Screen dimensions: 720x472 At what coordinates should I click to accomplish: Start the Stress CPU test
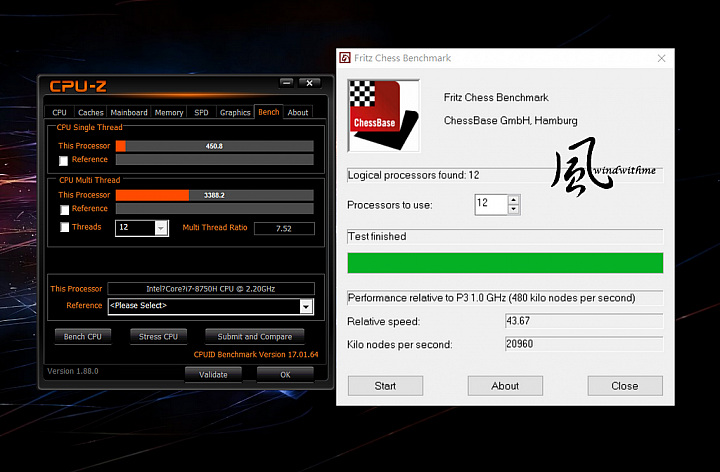point(158,337)
